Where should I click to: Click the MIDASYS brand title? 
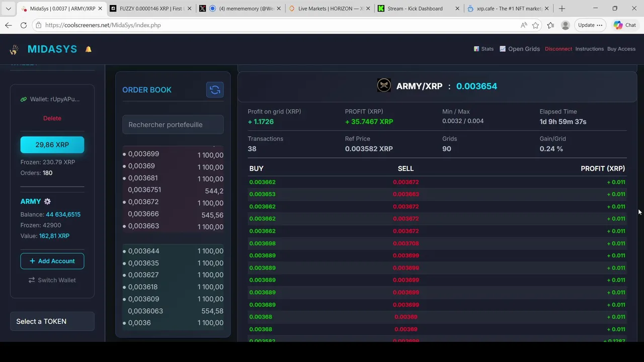[52, 49]
